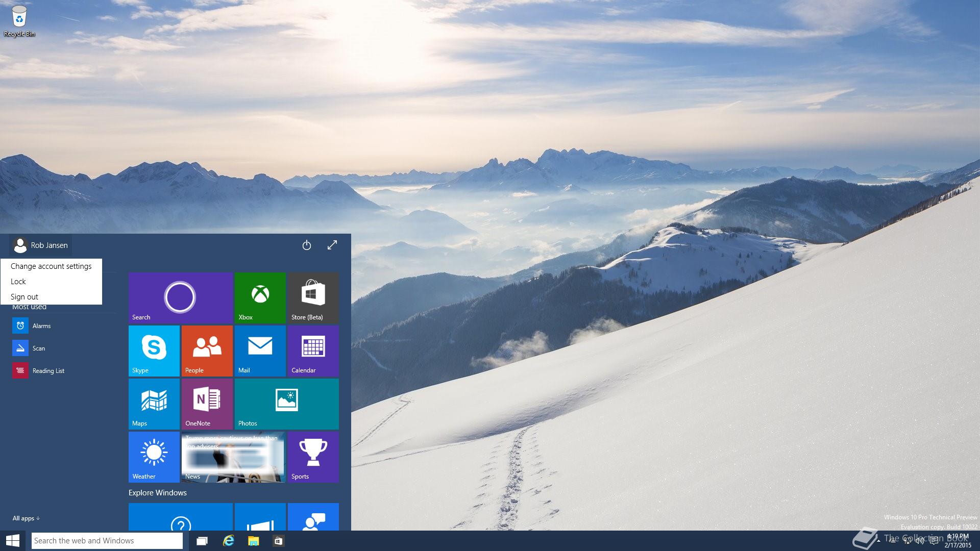Image resolution: width=980 pixels, height=551 pixels.
Task: Click the Rob Jansen user account button
Action: click(x=41, y=245)
